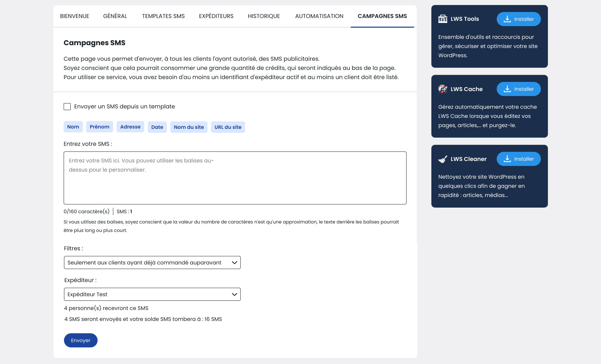
Task: Insert the Nom du site tag
Action: [x=189, y=127]
